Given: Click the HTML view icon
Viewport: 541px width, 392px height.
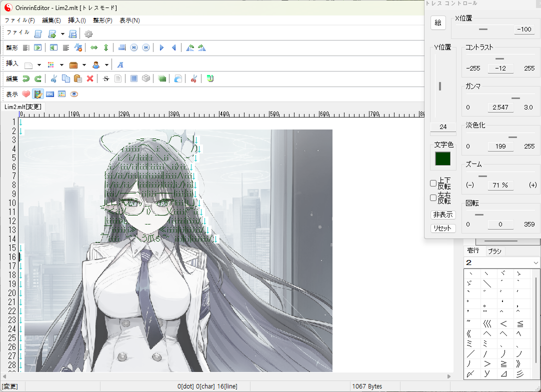Looking at the screenshot, I should pyautogui.click(x=50, y=94).
